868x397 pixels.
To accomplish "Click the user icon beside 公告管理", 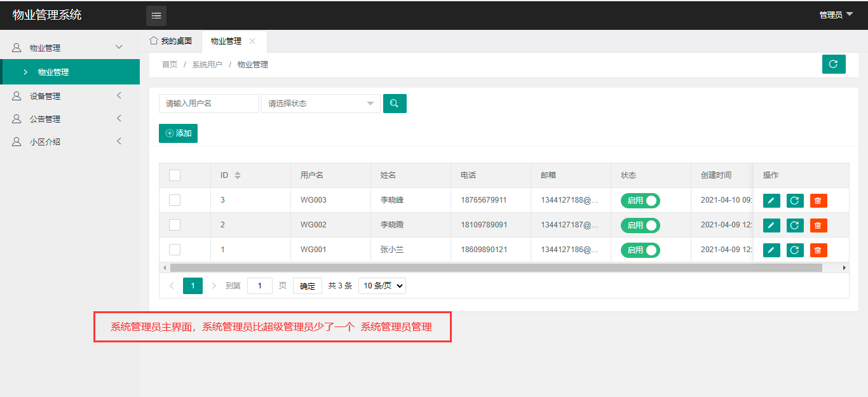I will pyautogui.click(x=17, y=119).
